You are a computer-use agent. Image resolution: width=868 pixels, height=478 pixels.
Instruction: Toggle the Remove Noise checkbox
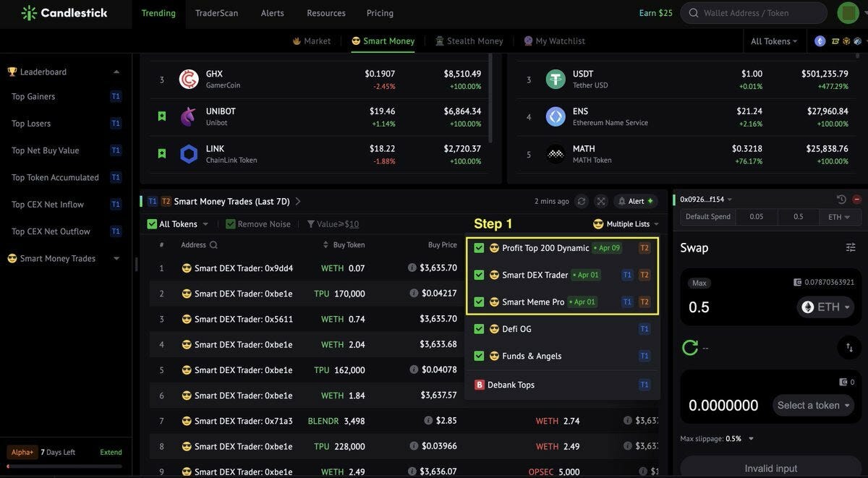[231, 224]
